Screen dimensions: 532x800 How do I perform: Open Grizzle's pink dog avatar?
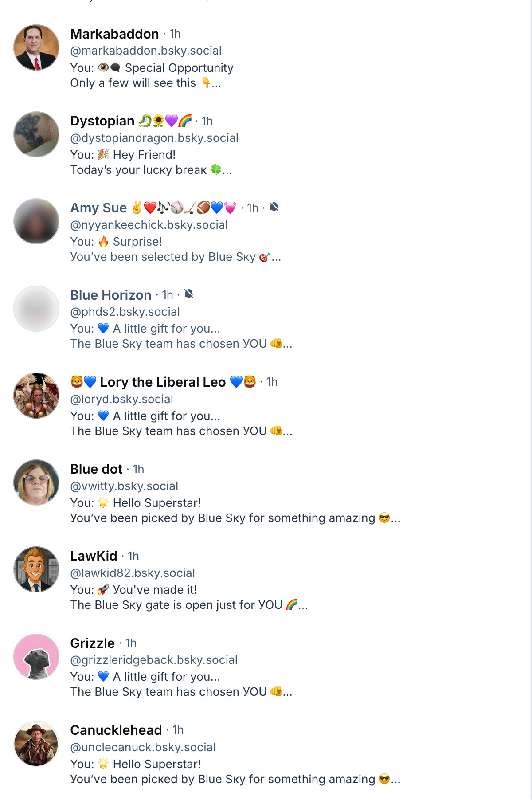[x=36, y=657]
